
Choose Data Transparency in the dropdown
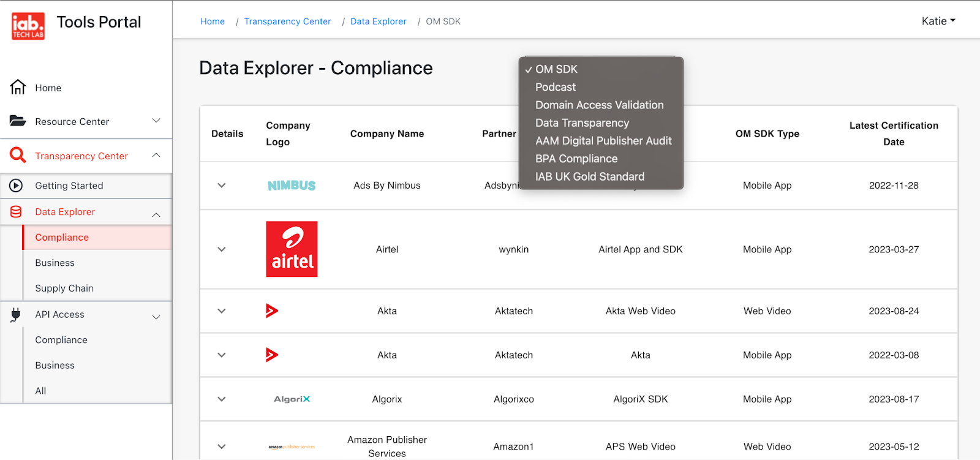pos(582,123)
